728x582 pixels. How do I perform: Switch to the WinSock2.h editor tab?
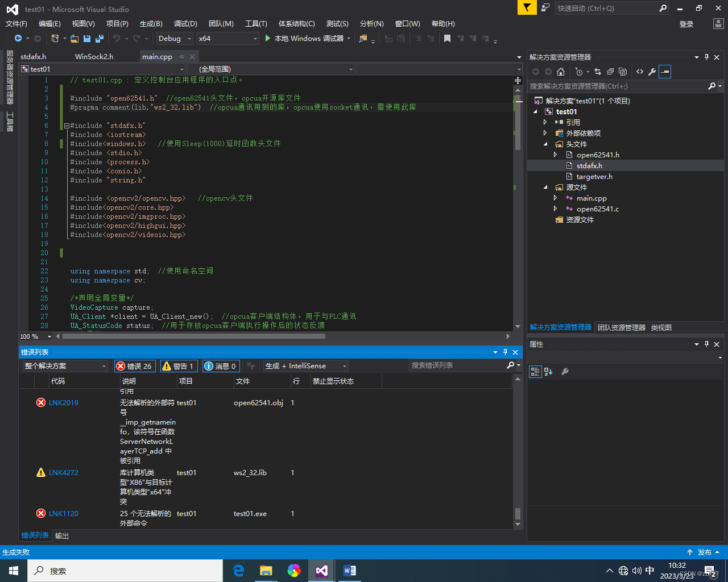click(94, 56)
